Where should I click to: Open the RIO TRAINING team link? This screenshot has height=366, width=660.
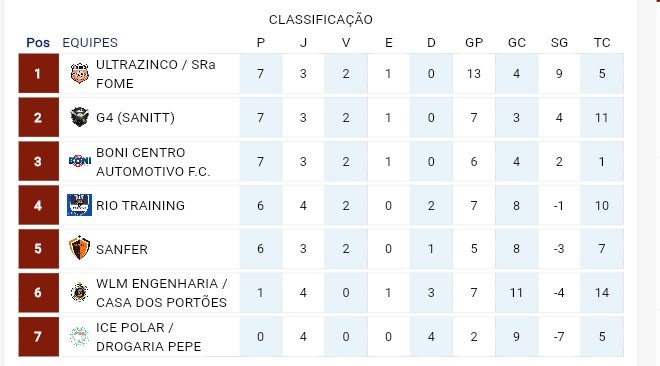click(141, 205)
